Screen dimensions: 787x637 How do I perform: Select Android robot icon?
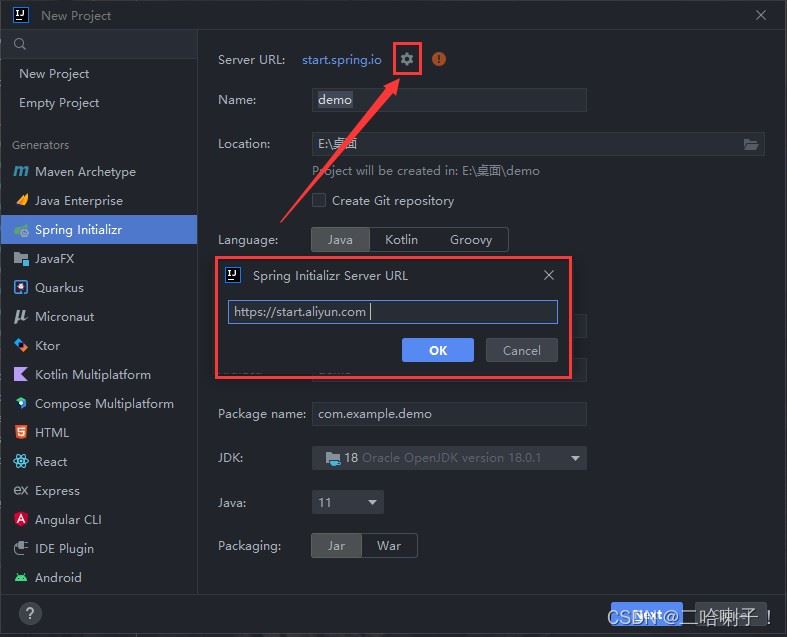click(21, 577)
